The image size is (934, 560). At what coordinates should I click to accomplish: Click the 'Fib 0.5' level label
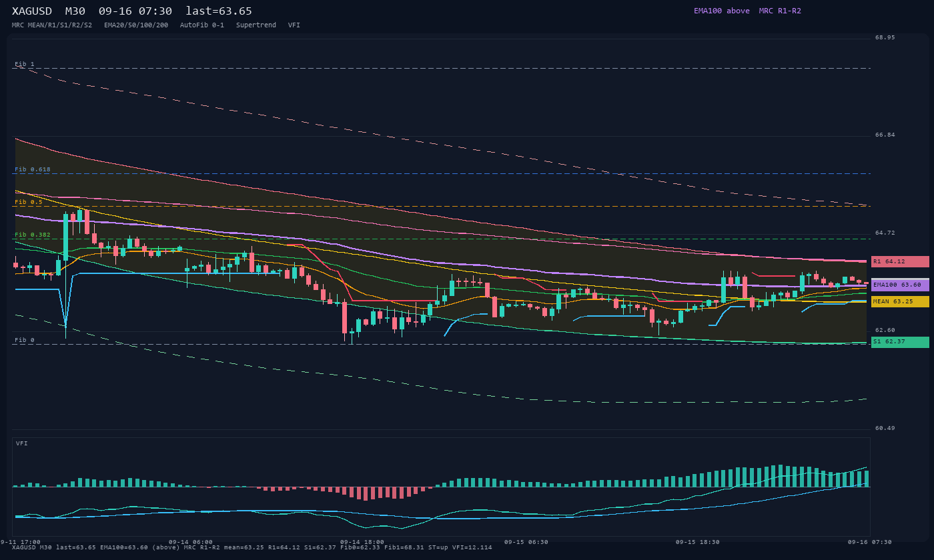coord(29,202)
